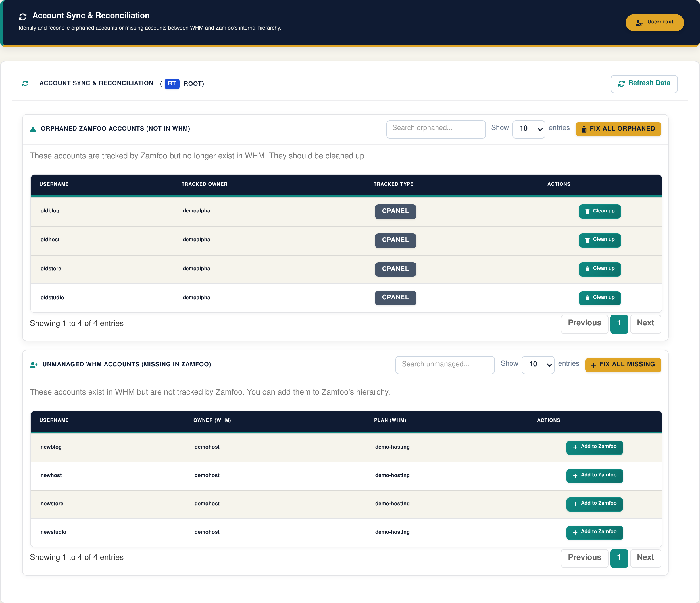Open the User: root button

pyautogui.click(x=654, y=22)
